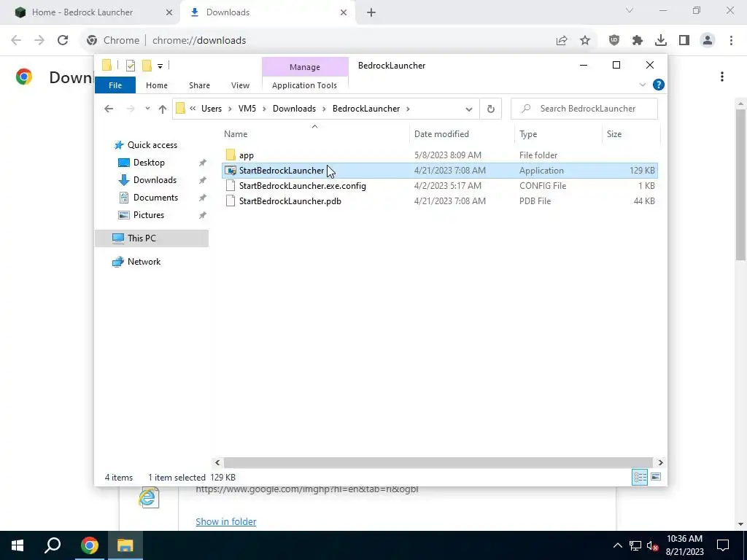Open Pictures in navigation pane
This screenshot has height=560, width=747.
pos(149,215)
